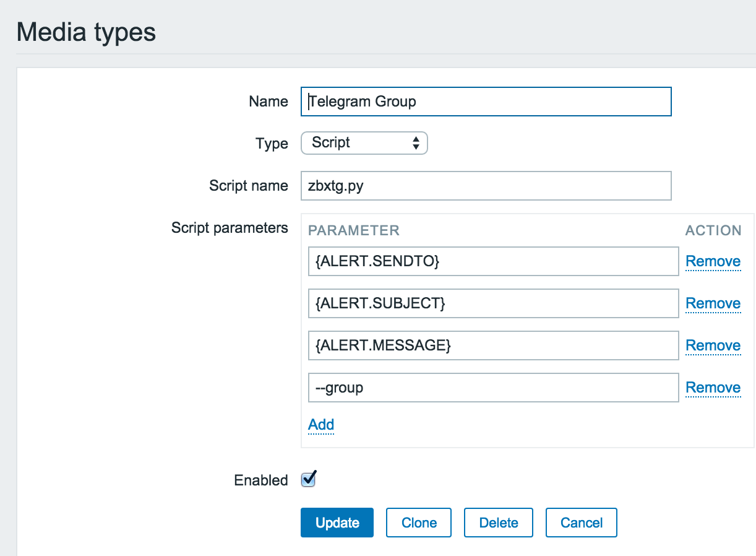Open the Type dropdown showing Script
Screen dimensions: 756x556
364,144
